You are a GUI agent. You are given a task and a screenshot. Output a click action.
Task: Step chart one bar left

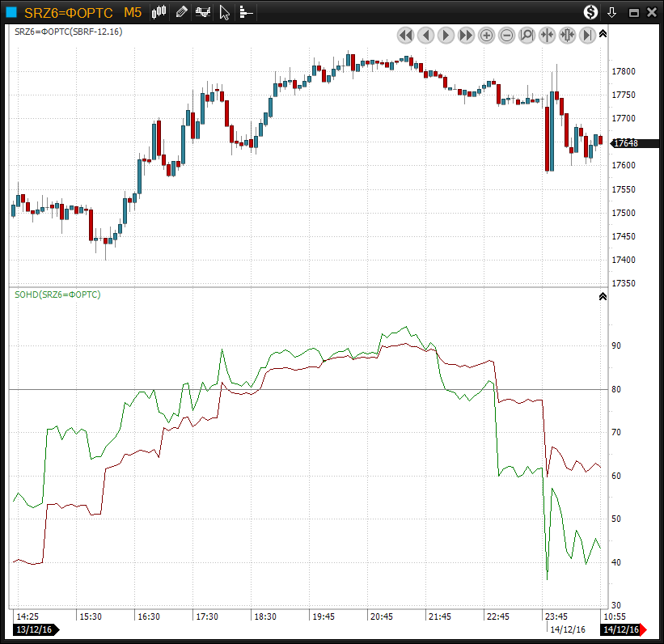tap(425, 35)
